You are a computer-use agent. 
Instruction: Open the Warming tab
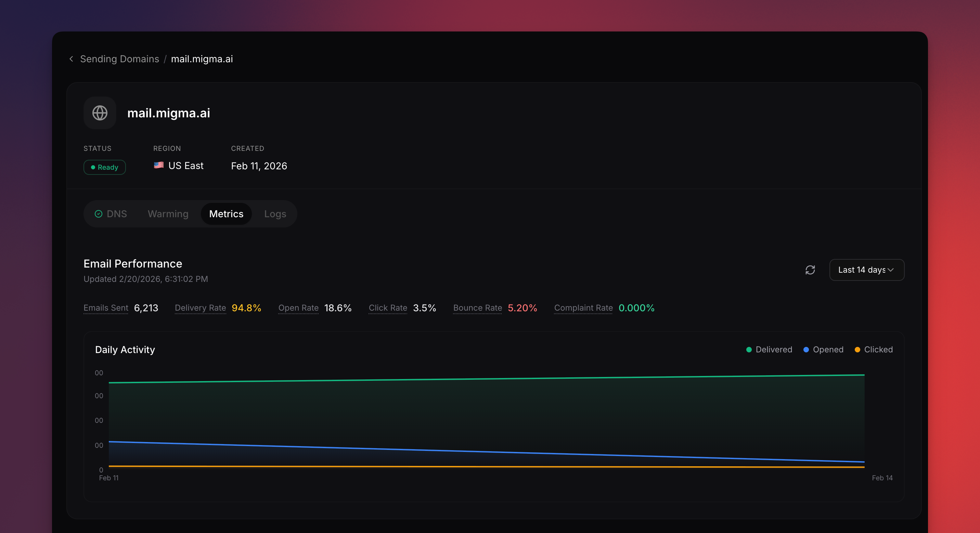click(168, 214)
